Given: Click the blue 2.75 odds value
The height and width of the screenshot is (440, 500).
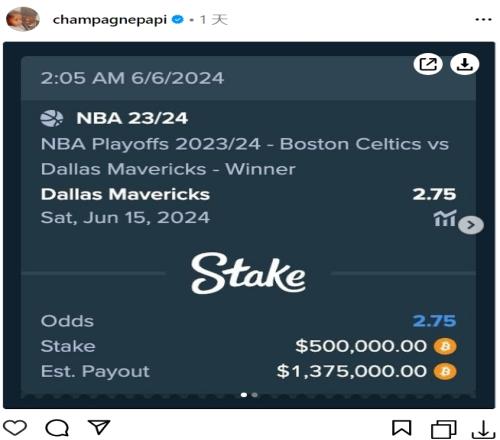Looking at the screenshot, I should click(x=434, y=321).
